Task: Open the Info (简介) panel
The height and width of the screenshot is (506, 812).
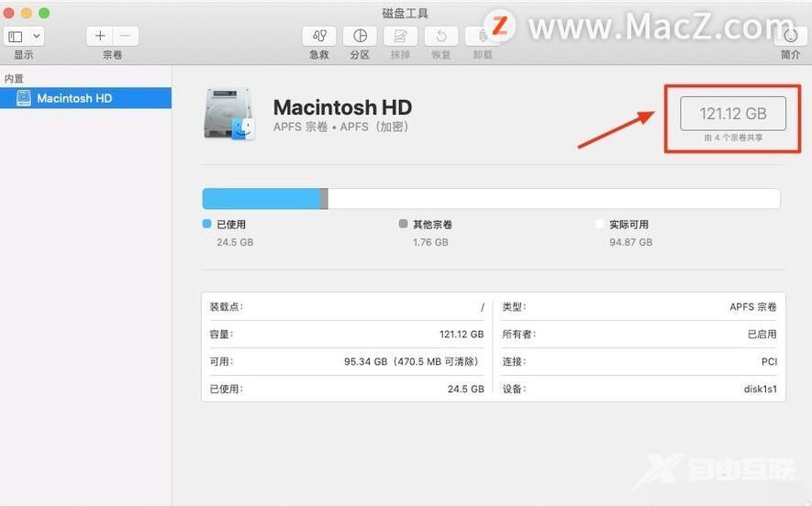Action: [790, 37]
